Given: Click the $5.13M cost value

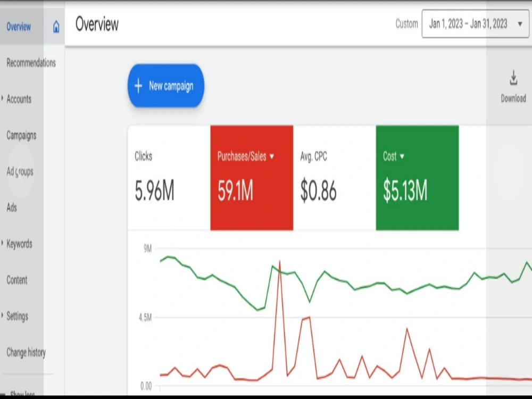Looking at the screenshot, I should (x=405, y=191).
